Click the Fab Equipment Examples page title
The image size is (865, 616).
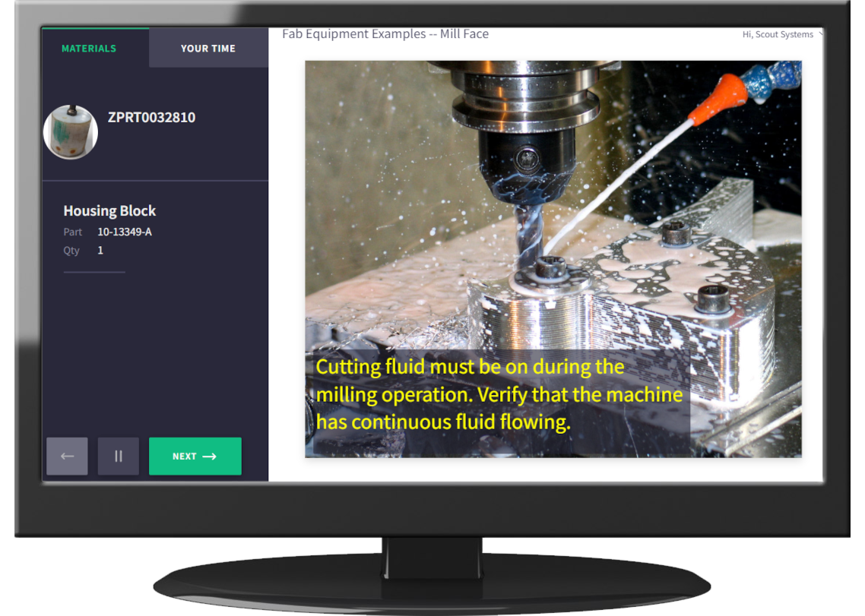click(385, 34)
